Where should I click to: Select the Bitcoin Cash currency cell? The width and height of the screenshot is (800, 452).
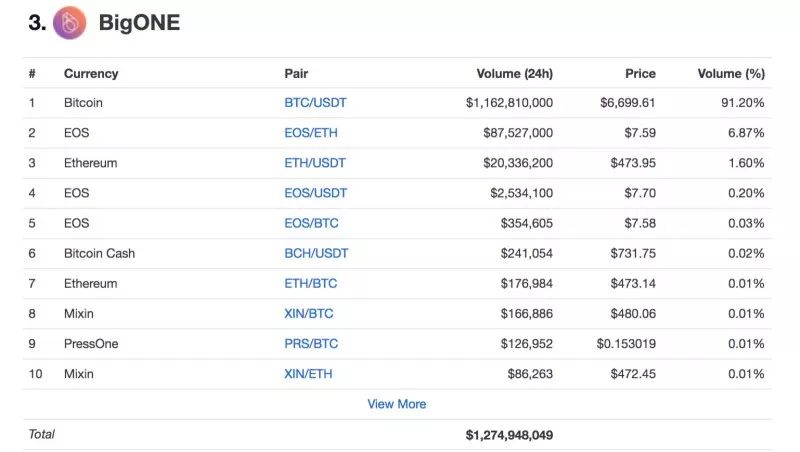(x=99, y=253)
